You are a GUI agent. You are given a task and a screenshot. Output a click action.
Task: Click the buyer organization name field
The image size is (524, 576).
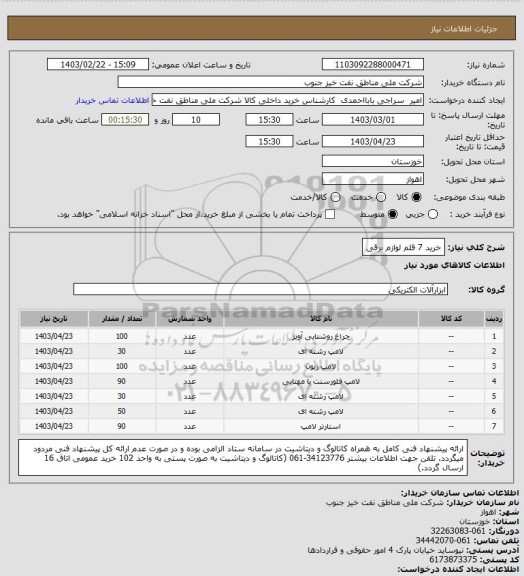click(270, 82)
